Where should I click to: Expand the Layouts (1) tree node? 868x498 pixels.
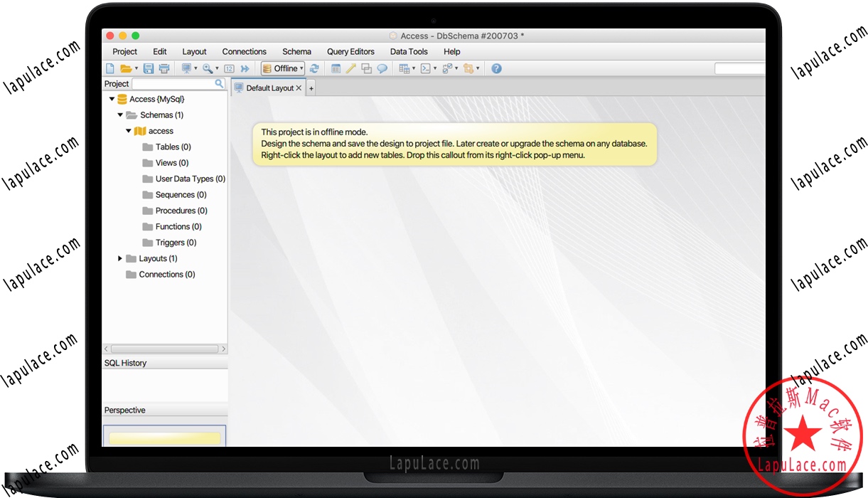pyautogui.click(x=120, y=259)
